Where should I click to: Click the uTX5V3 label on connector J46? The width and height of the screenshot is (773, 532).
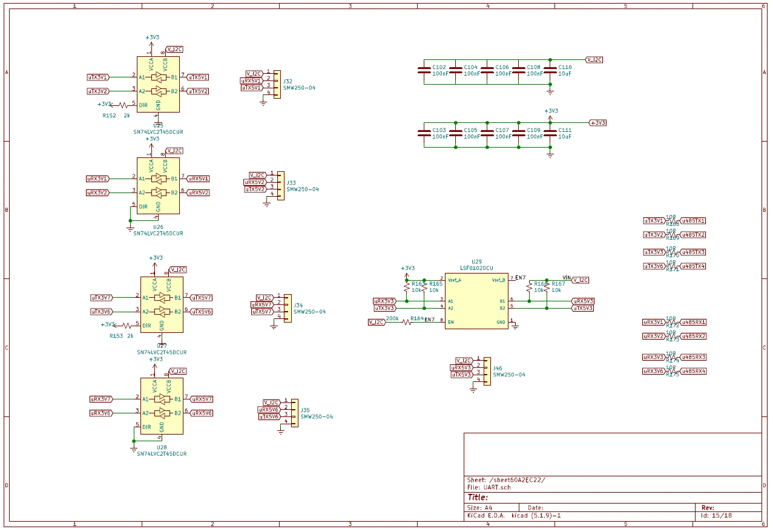461,375
